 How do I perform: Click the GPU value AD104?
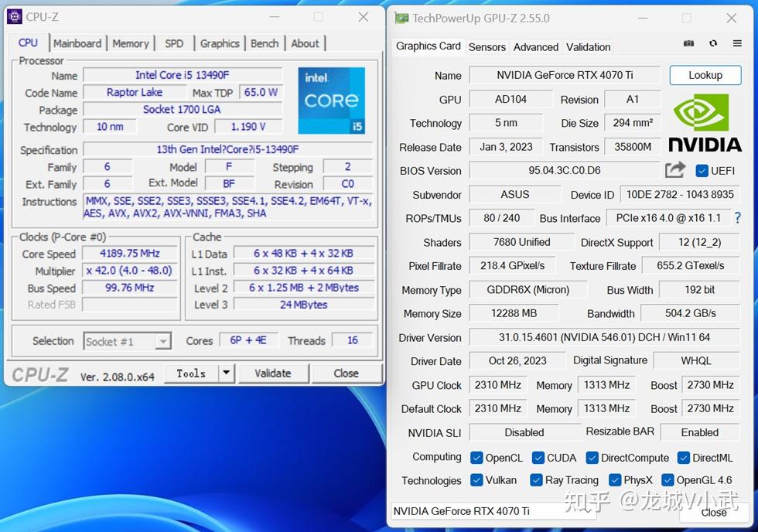tap(510, 99)
